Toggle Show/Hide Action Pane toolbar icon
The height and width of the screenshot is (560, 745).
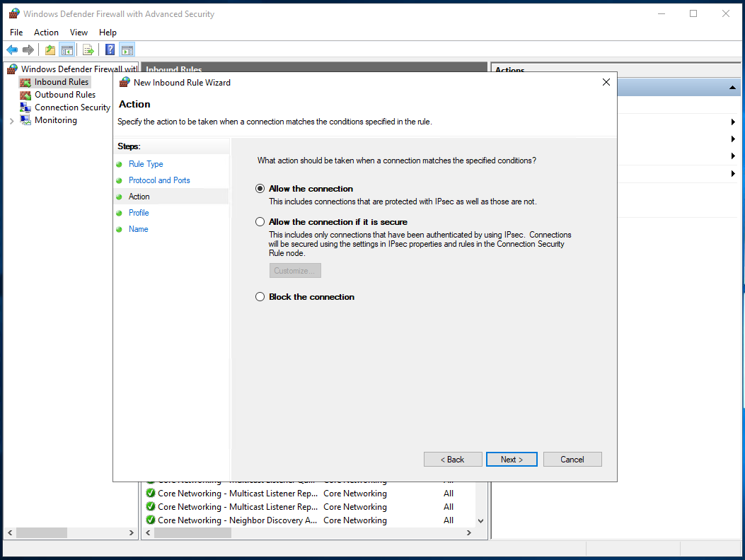tap(127, 49)
